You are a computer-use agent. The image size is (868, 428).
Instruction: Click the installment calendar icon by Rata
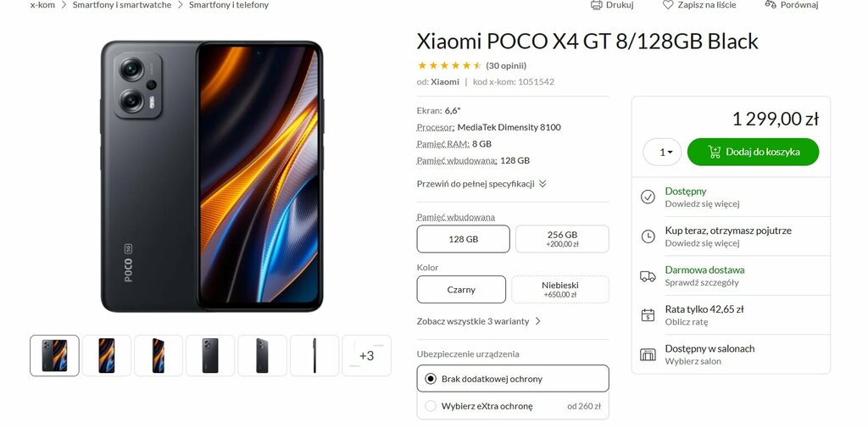click(x=648, y=315)
